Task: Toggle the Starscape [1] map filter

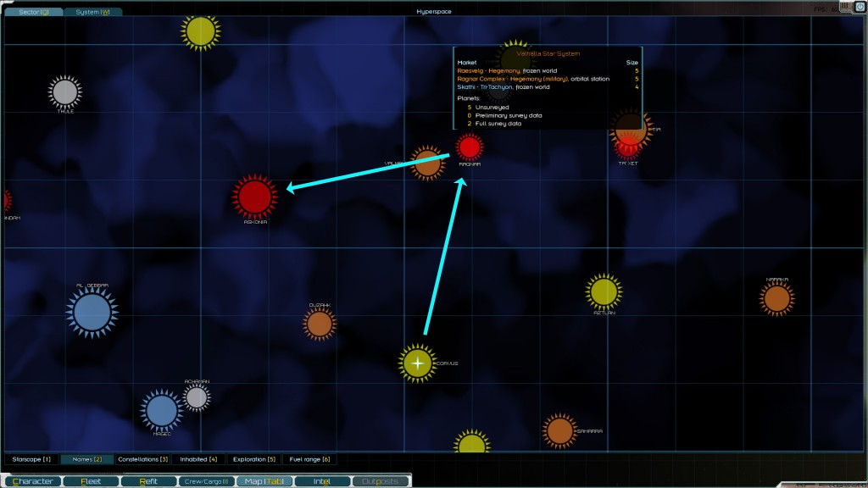Action: coord(31,459)
